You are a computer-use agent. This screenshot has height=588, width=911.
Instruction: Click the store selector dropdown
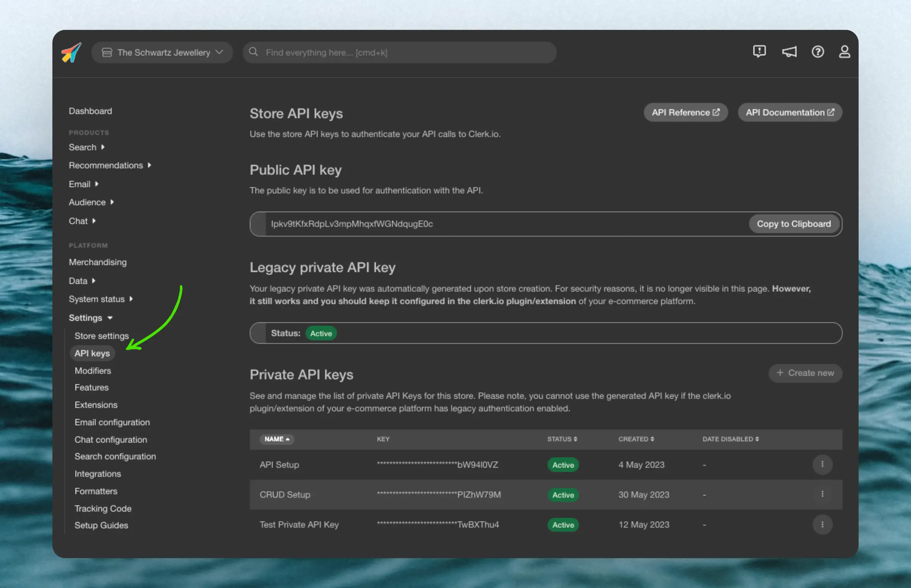point(162,52)
